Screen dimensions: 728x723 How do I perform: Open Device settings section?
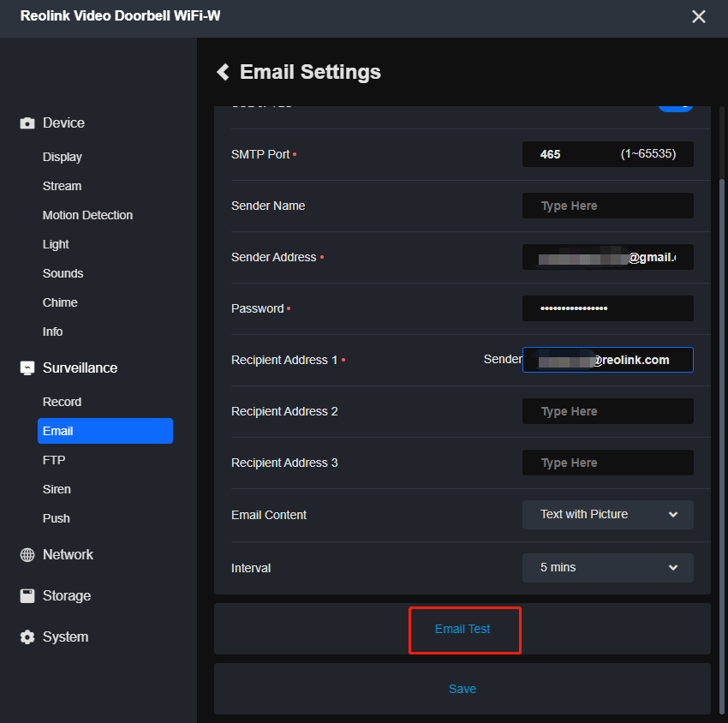click(63, 123)
